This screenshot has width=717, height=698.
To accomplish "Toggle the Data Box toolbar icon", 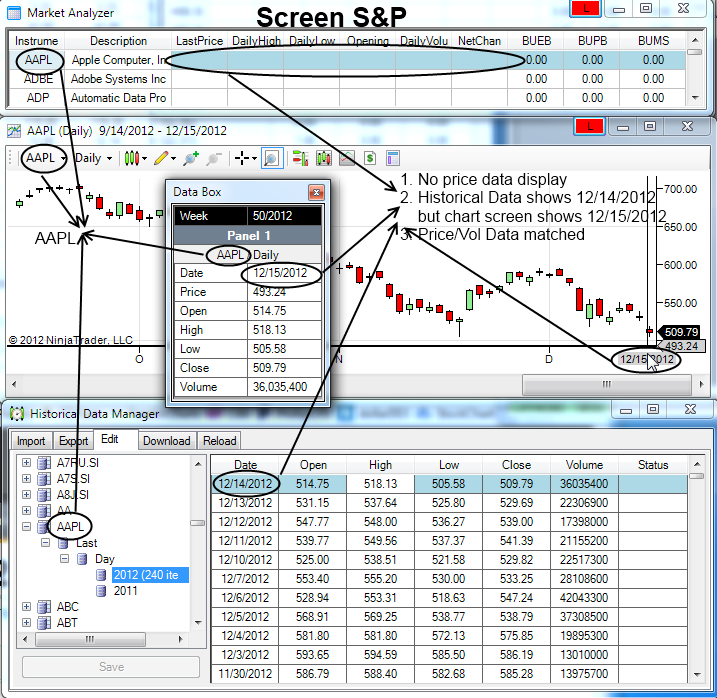I will point(272,158).
